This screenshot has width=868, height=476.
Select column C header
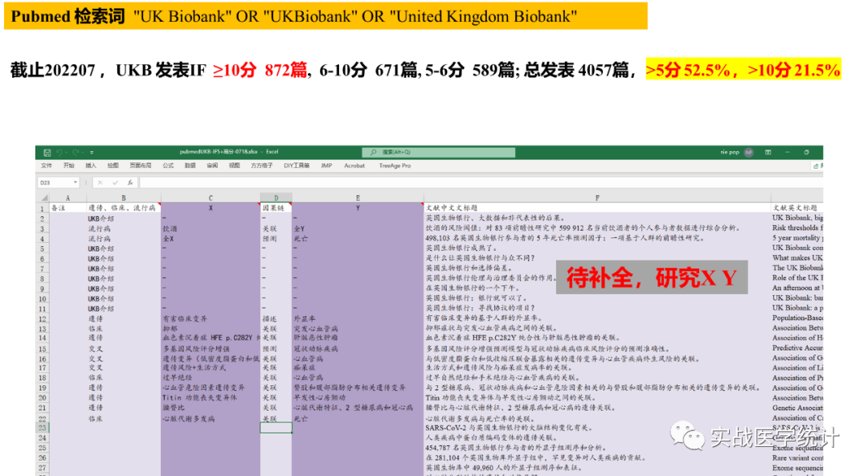(211, 198)
